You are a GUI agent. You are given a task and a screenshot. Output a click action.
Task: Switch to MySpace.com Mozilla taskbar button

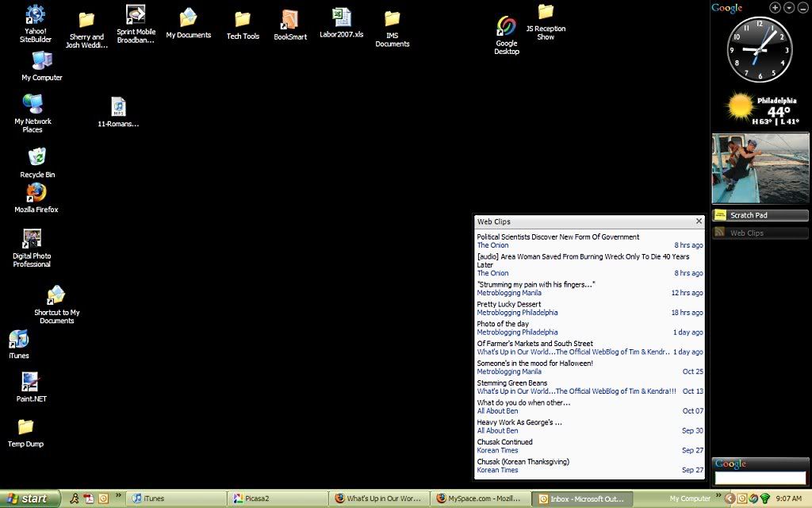(x=481, y=498)
